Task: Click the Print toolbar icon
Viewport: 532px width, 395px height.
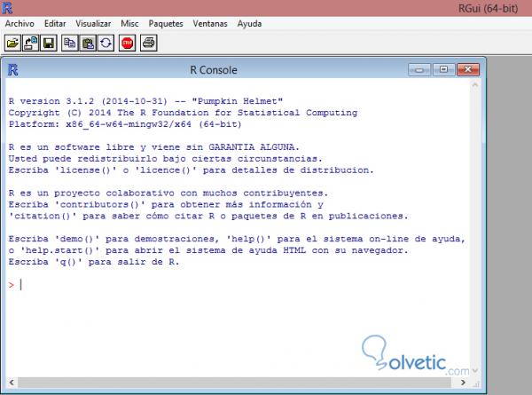Action: (149, 43)
